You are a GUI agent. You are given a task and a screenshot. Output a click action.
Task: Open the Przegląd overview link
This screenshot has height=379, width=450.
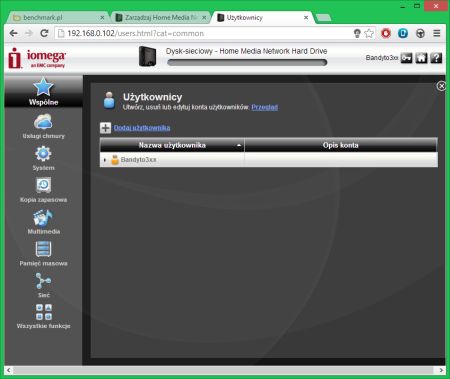pyautogui.click(x=265, y=107)
